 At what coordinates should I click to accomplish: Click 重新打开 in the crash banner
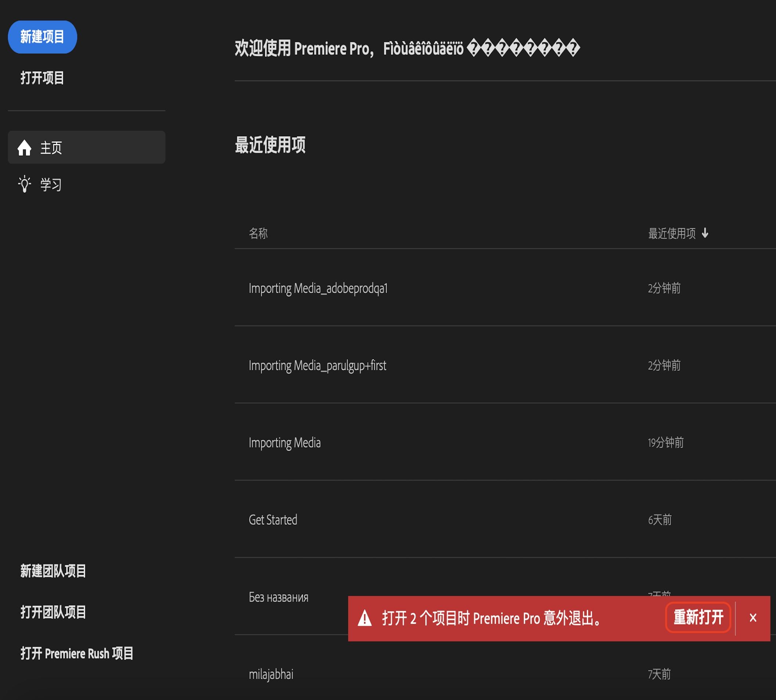(x=698, y=617)
